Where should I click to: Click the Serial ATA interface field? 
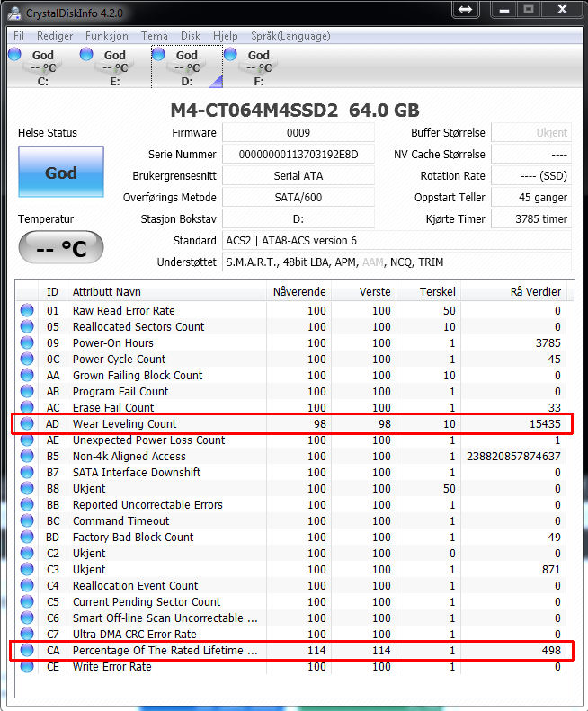point(298,176)
